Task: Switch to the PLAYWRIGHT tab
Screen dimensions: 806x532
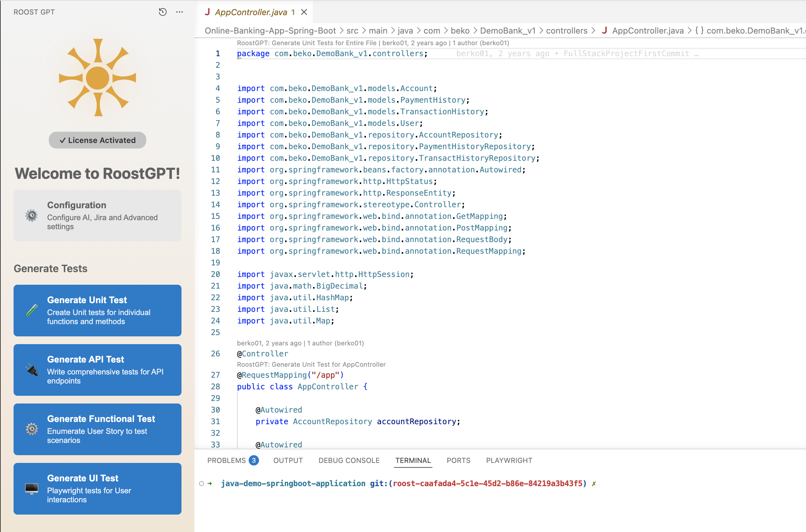Action: click(509, 460)
